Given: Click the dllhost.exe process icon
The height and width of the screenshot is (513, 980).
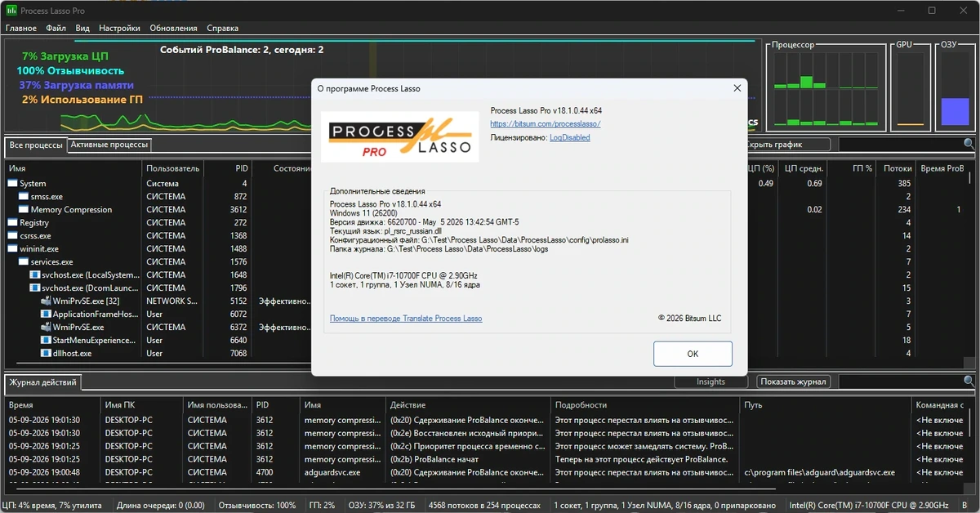Looking at the screenshot, I should 47,354.
